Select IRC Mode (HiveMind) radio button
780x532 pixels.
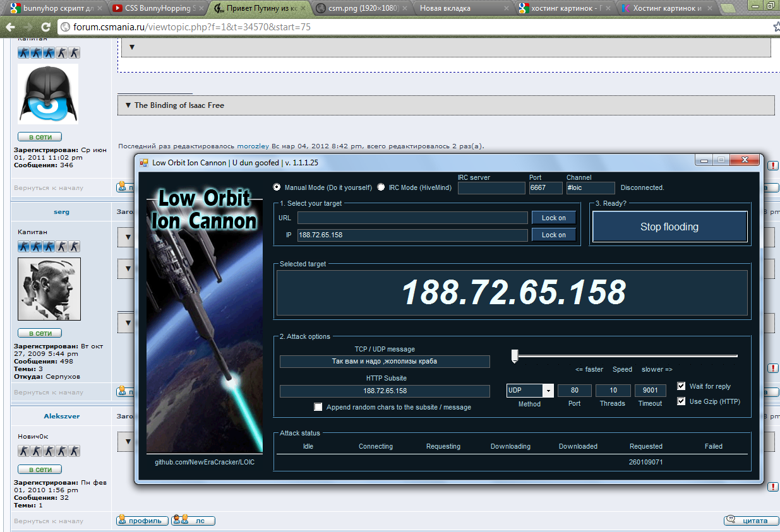(381, 187)
